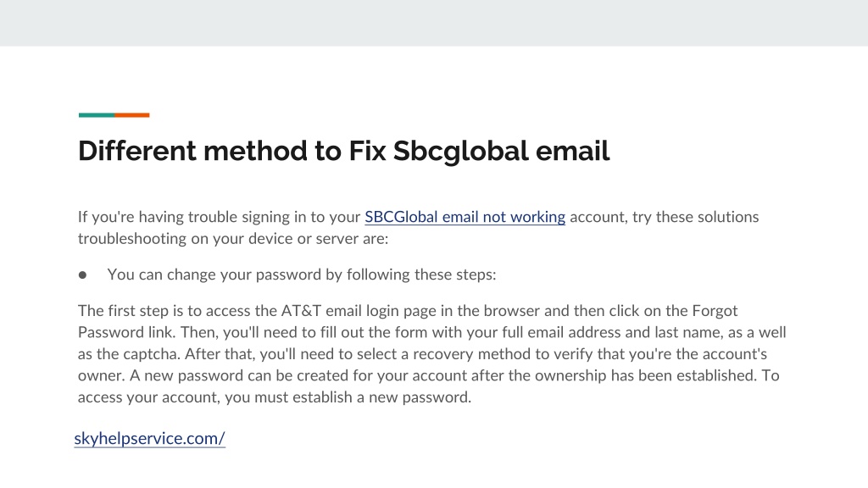Click the line starting "owner. A new password"
This screenshot has width=868, height=488.
[428, 375]
